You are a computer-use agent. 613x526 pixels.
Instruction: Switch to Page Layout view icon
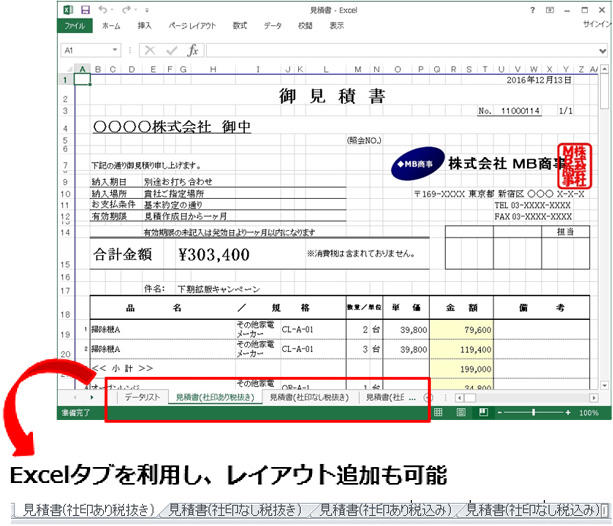click(461, 412)
